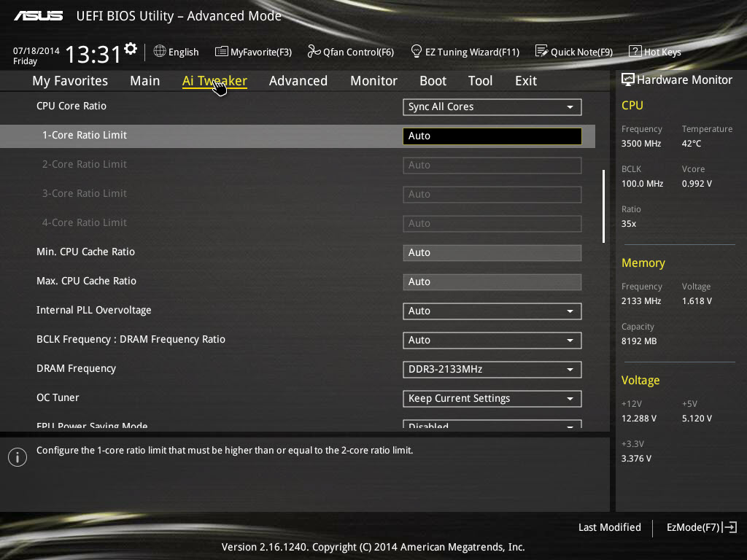
Task: Click the Qfan Control fan icon
Action: pos(314,51)
